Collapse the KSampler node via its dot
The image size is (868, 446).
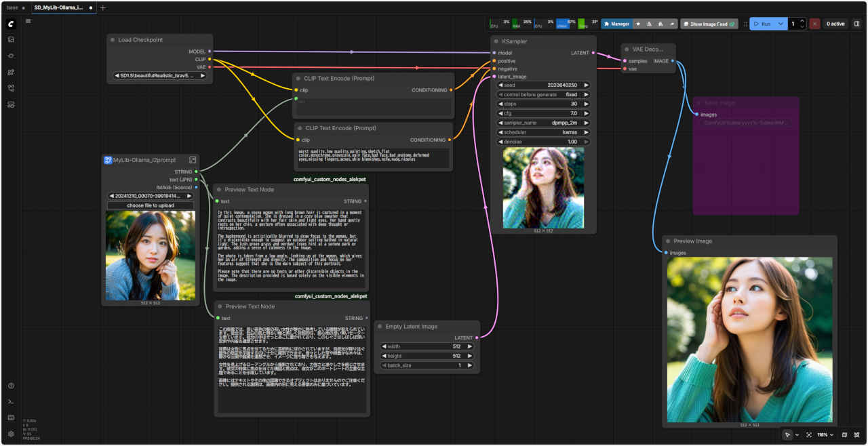[496, 41]
